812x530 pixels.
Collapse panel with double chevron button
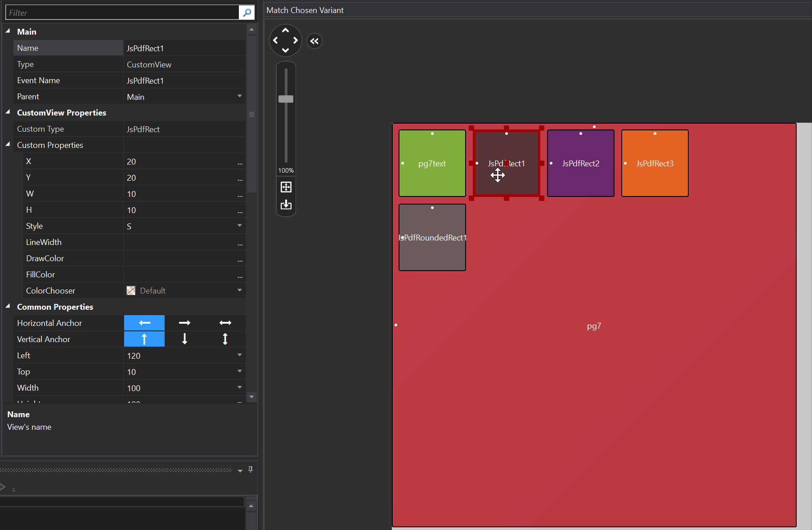[x=314, y=41]
